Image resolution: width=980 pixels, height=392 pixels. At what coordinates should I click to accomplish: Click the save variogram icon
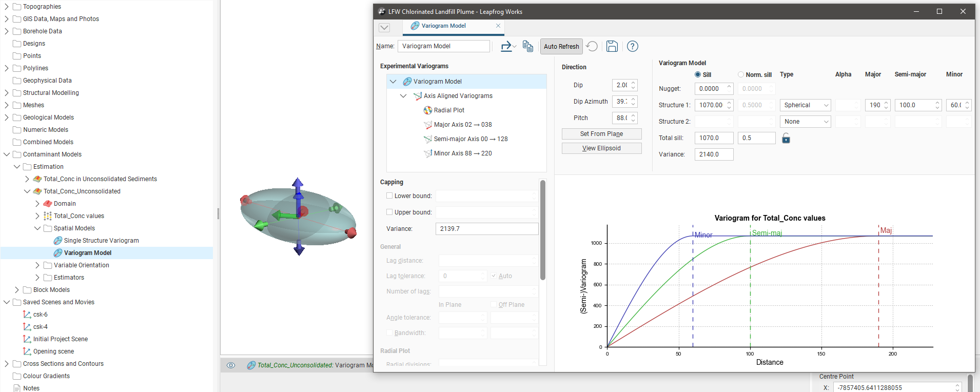(612, 46)
